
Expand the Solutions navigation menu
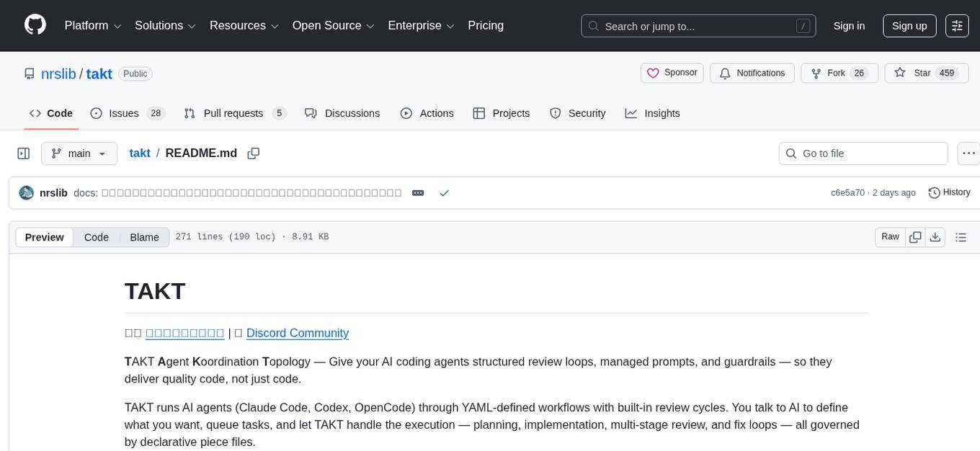point(165,26)
